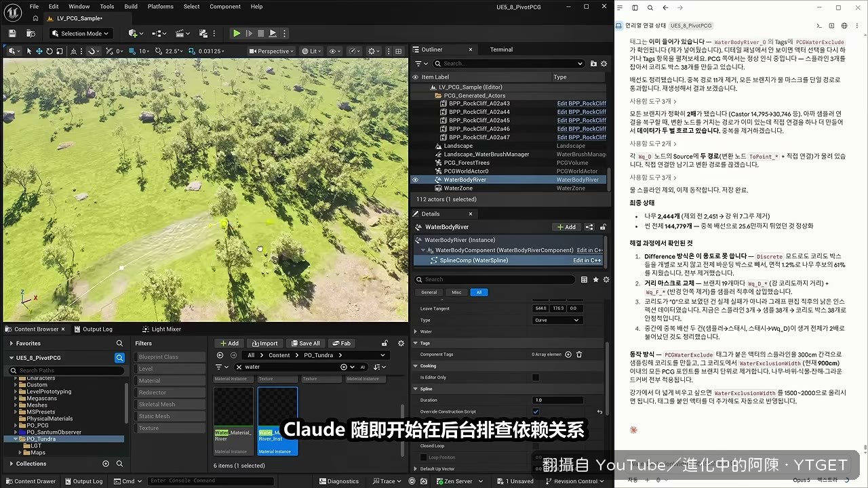
Task: Switch to the Terminal tab
Action: pyautogui.click(x=501, y=49)
